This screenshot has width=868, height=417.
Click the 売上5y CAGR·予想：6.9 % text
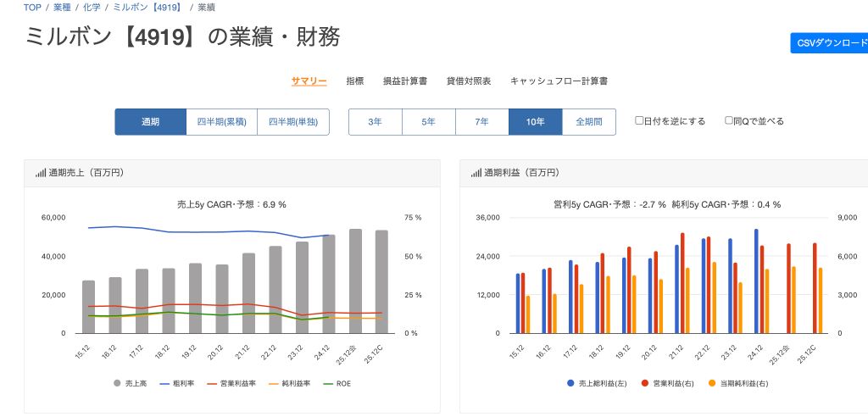tap(231, 204)
